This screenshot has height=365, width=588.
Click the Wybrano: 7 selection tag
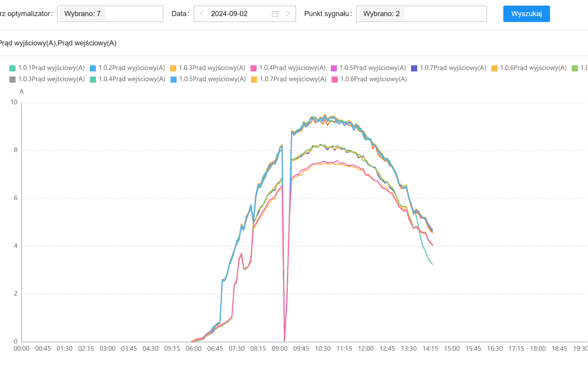82,14
